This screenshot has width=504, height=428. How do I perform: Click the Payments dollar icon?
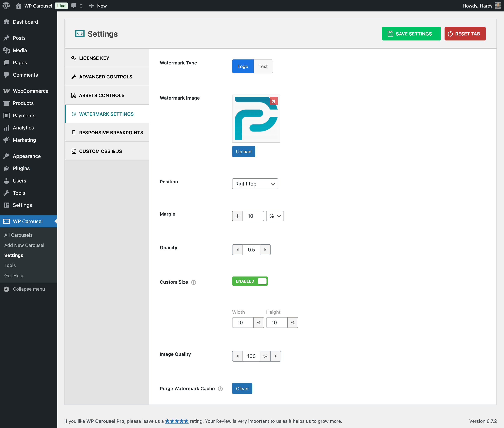7,116
